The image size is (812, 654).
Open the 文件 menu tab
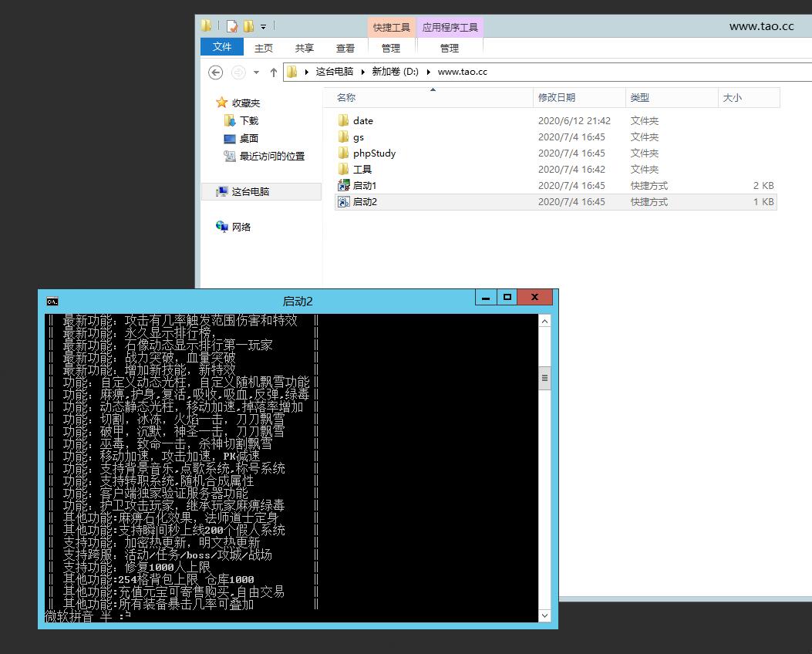point(222,47)
